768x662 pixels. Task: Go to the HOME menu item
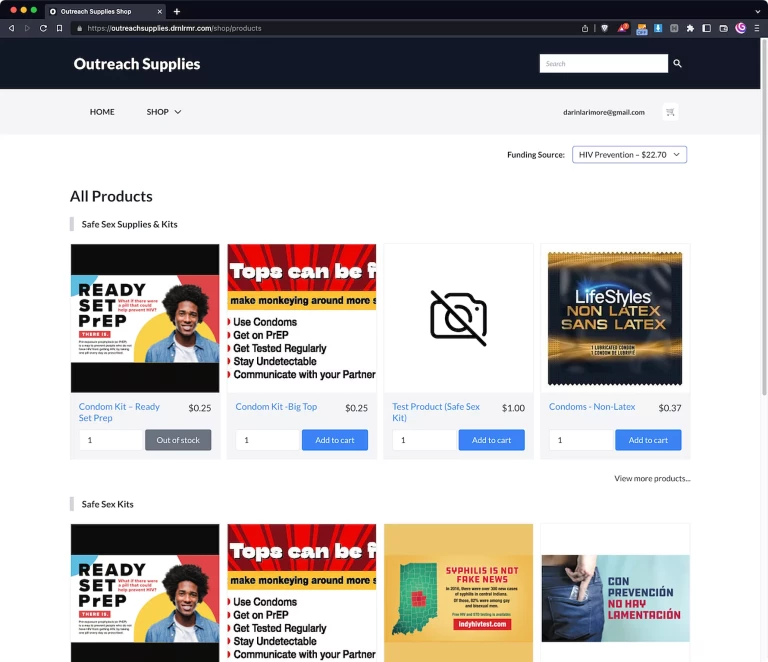(x=102, y=112)
